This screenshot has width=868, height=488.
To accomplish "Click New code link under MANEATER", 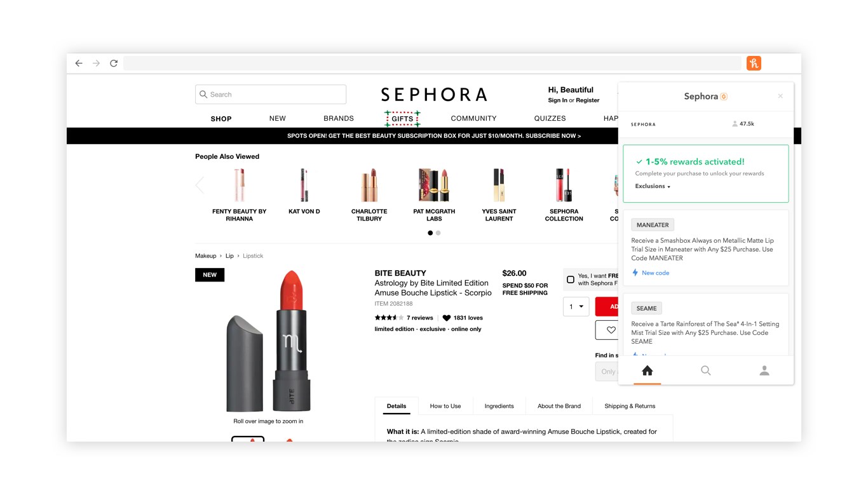I will click(655, 273).
